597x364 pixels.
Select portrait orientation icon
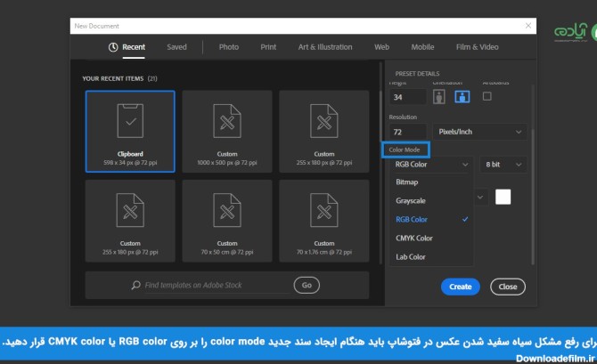pos(439,97)
